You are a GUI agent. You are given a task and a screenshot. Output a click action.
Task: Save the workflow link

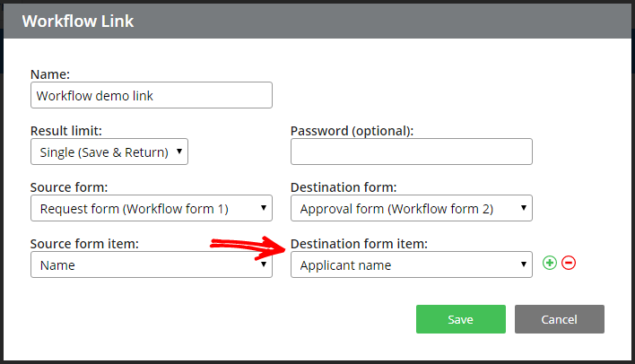(x=461, y=319)
